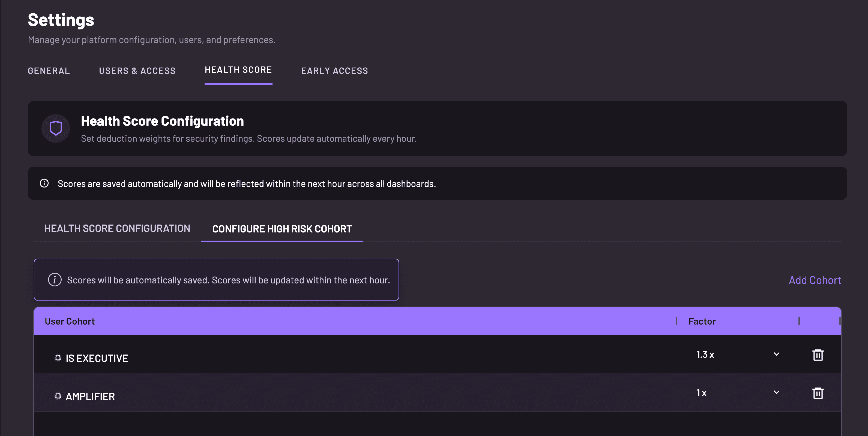Open the IS EXECUTIVE factor value 1.3 x
Image resolution: width=868 pixels, height=436 pixels.
pyautogui.click(x=705, y=355)
